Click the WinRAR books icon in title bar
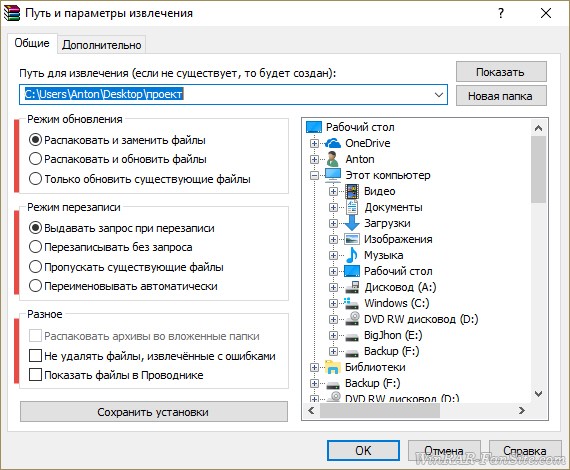570x470 pixels. click(11, 13)
